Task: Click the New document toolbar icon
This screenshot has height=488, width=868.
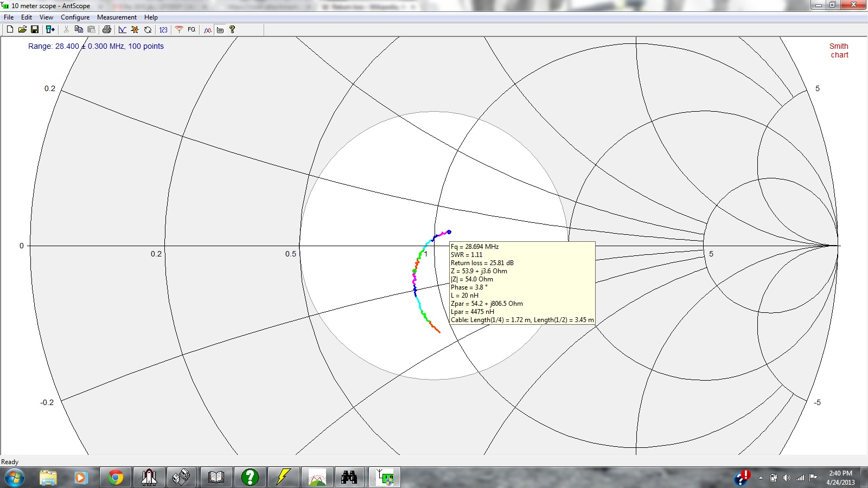Action: tap(10, 30)
